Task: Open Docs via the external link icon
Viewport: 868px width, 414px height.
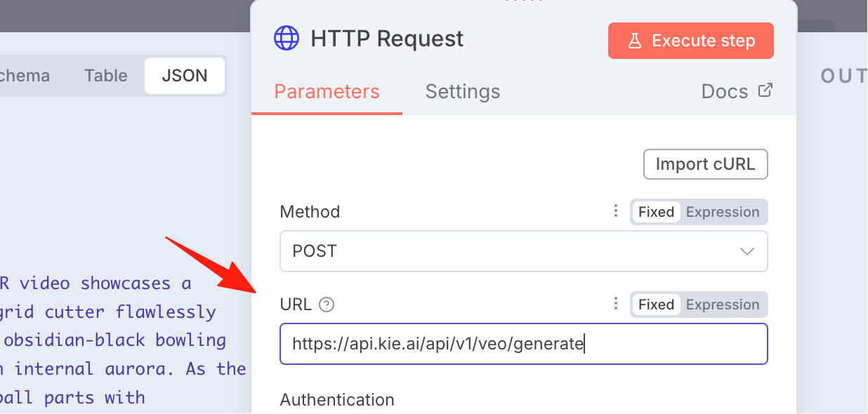Action: point(765,91)
